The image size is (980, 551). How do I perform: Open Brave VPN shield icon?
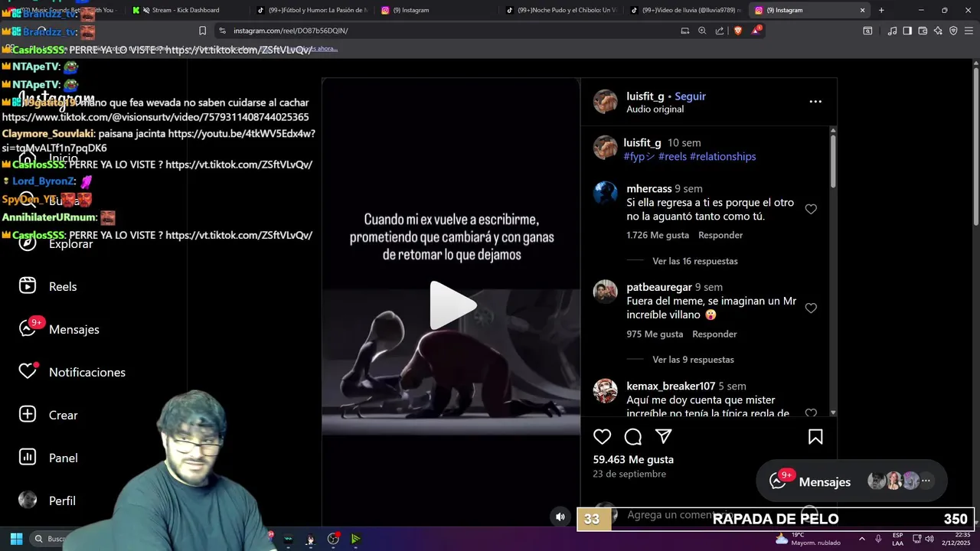tap(953, 31)
